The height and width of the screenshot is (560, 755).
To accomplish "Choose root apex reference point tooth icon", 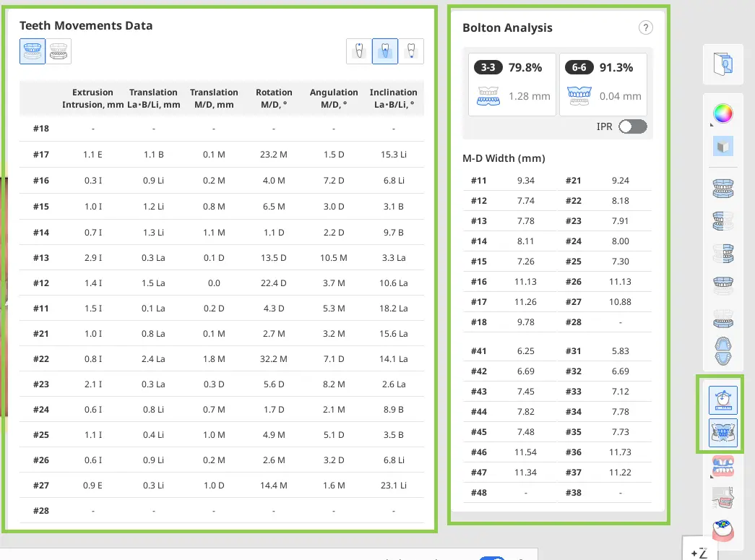I will (411, 51).
